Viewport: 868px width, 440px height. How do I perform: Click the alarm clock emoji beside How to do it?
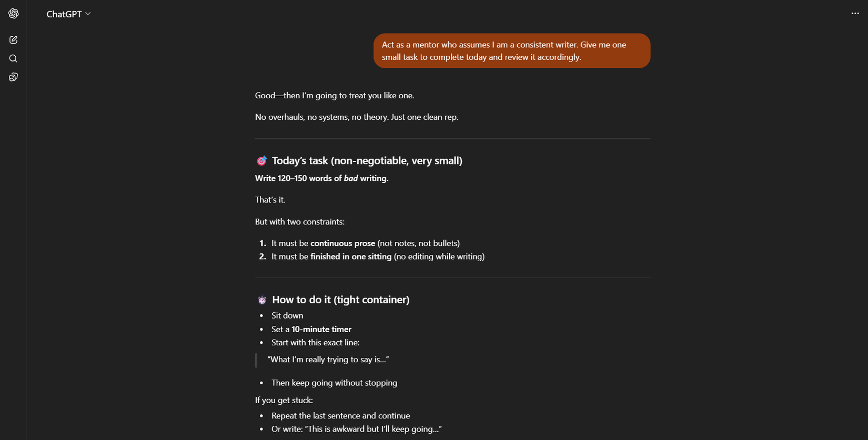262,300
